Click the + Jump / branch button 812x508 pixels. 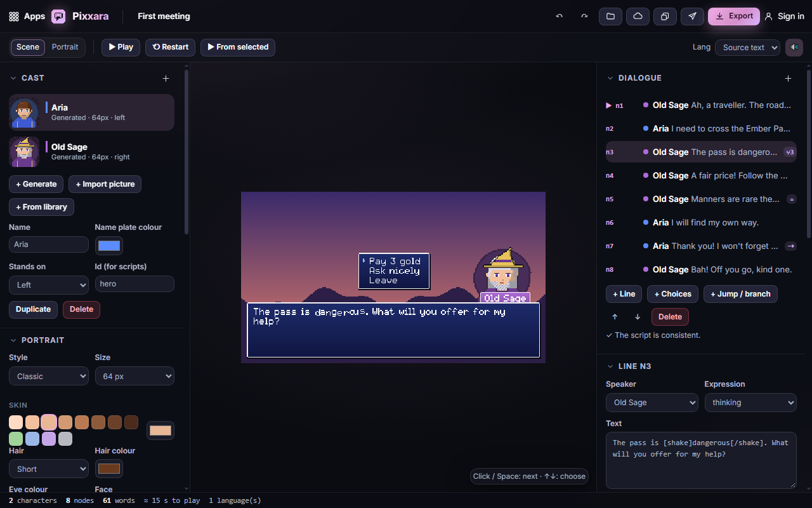coord(740,294)
